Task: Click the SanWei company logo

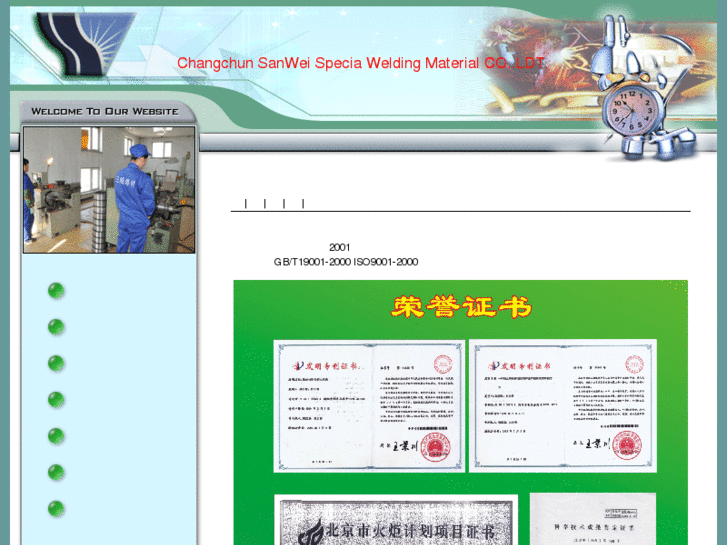Action: (x=85, y=44)
